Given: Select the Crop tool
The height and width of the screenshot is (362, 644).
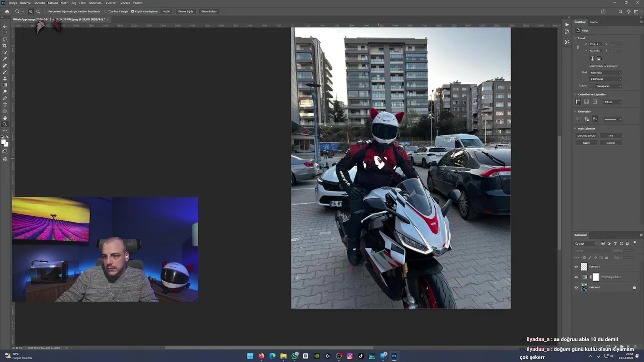Looking at the screenshot, I should (5, 46).
